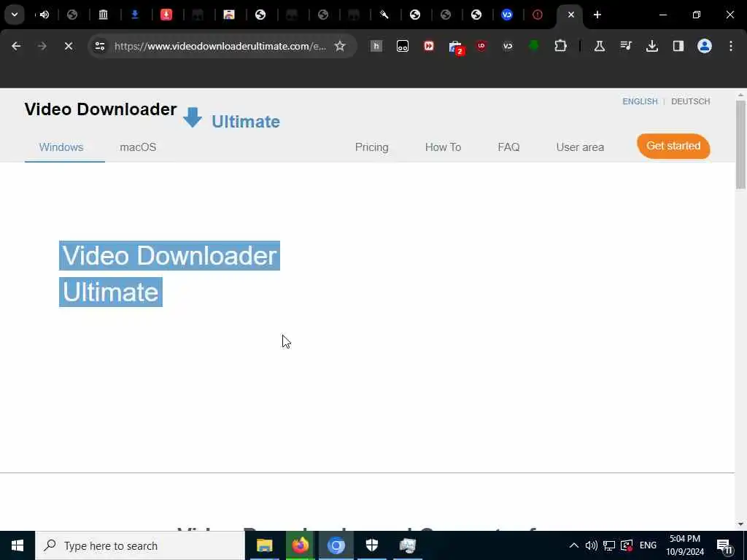Image resolution: width=747 pixels, height=560 pixels.
Task: Open the tab with red download icon
Action: point(166,15)
